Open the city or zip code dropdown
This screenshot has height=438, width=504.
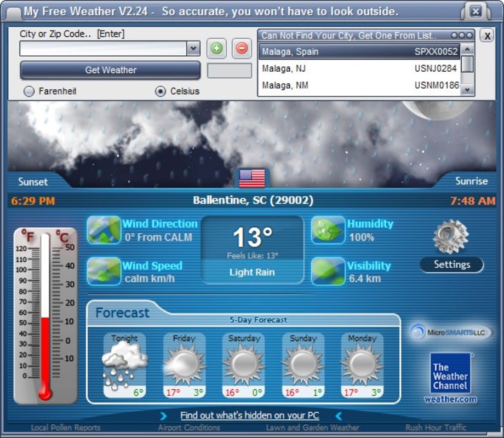[x=193, y=49]
